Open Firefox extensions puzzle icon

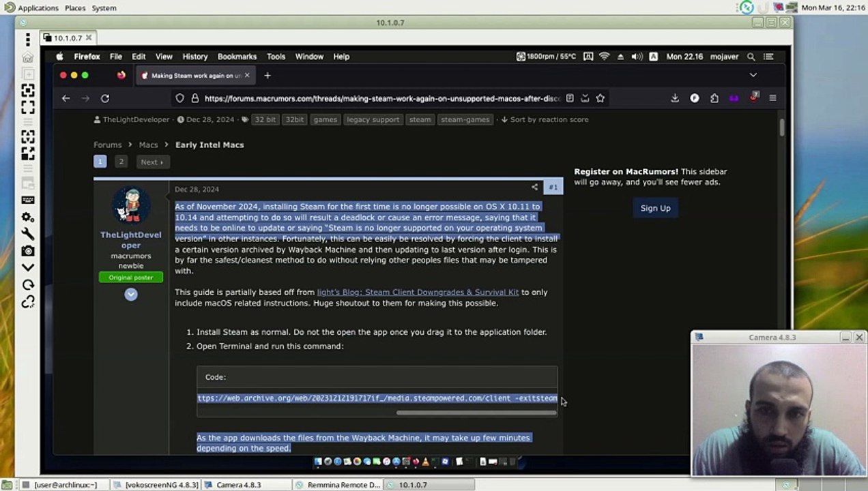tap(714, 98)
